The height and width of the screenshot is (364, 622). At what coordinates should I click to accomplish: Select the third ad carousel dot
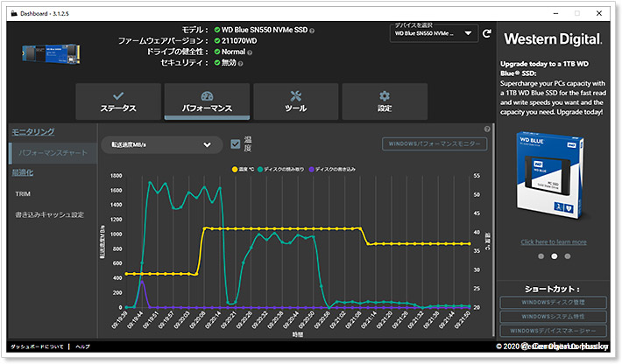tap(568, 256)
